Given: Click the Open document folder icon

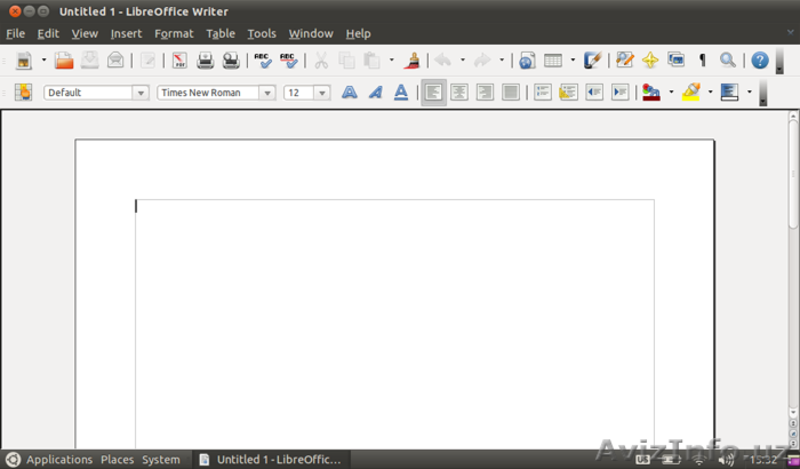Looking at the screenshot, I should tap(64, 61).
